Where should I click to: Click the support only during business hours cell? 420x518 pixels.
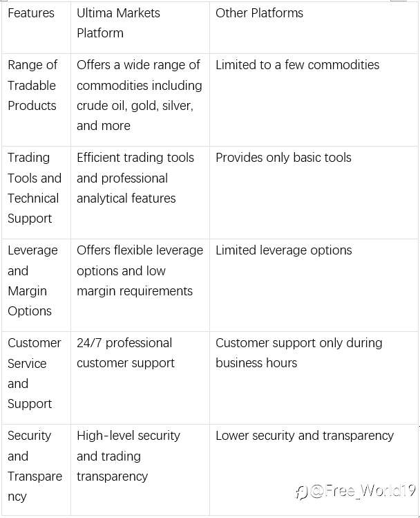click(x=314, y=378)
